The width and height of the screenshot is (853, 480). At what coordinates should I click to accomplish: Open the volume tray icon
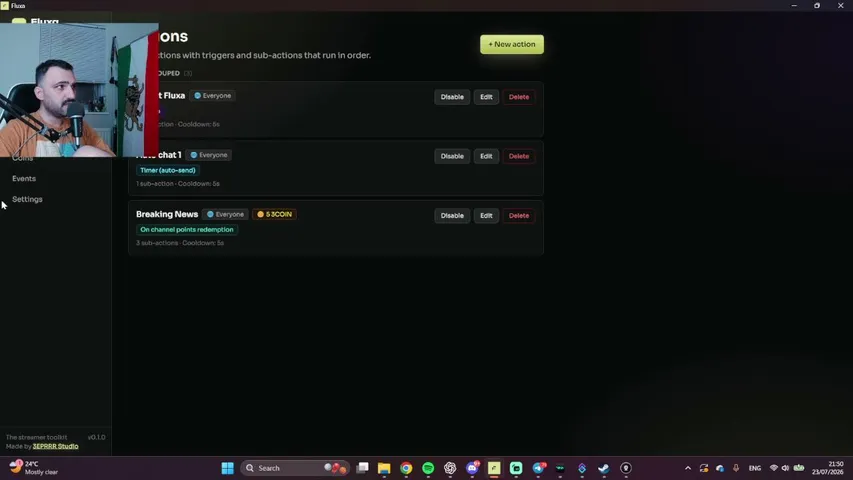(785, 468)
